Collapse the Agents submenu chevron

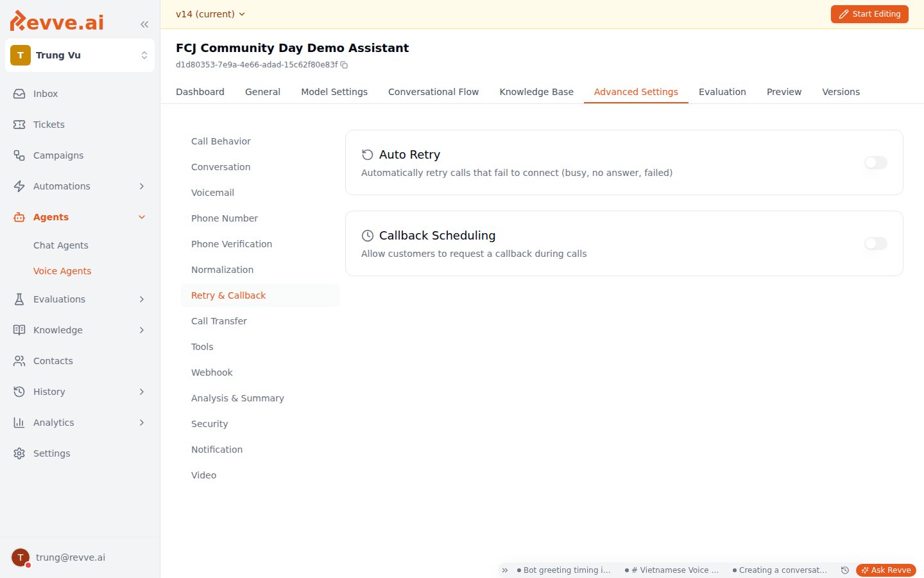tap(142, 217)
